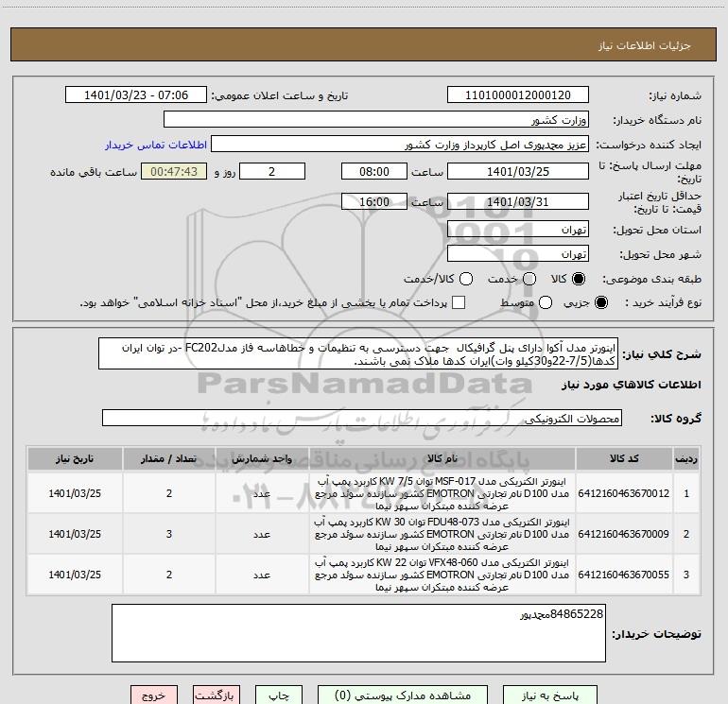Click the ایجاد کننده درخواست field
This screenshot has width=728, height=704.
click(400, 145)
